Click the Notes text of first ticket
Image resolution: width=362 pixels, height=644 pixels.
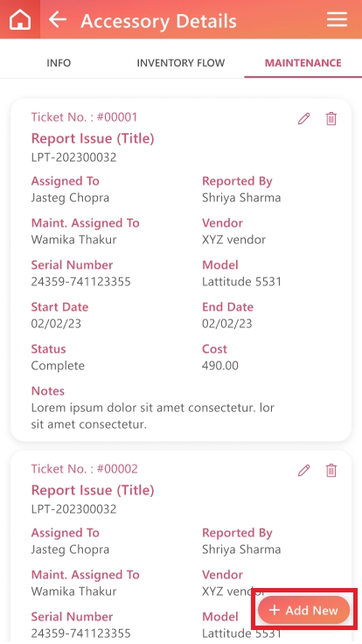(x=153, y=416)
